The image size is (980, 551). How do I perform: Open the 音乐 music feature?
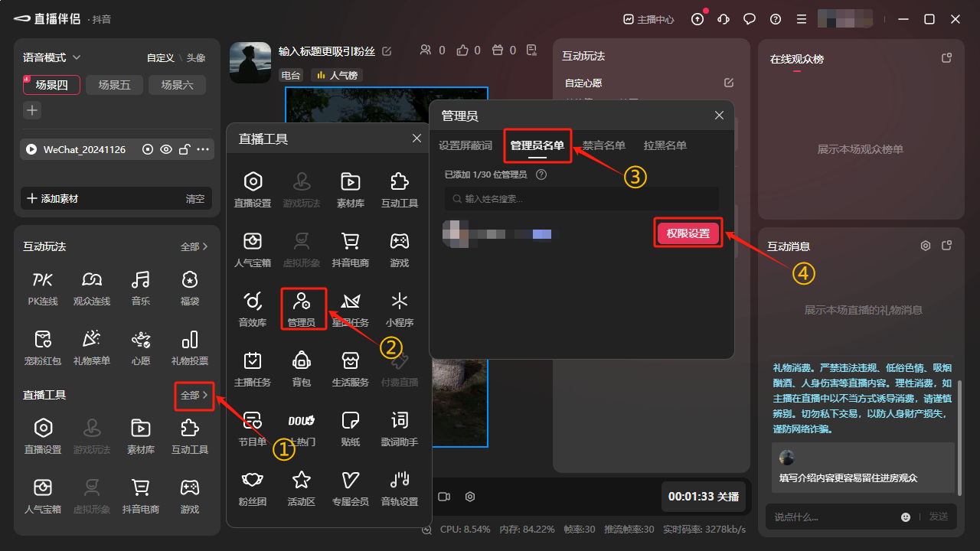pos(141,287)
